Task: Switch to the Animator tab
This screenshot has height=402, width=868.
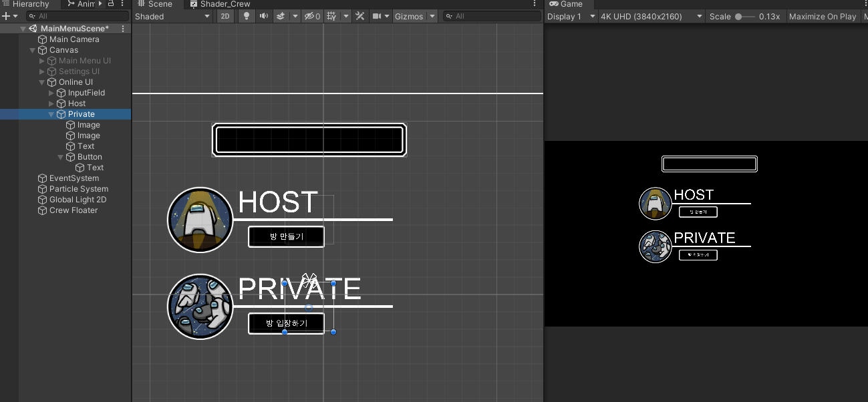Action: pos(82,4)
